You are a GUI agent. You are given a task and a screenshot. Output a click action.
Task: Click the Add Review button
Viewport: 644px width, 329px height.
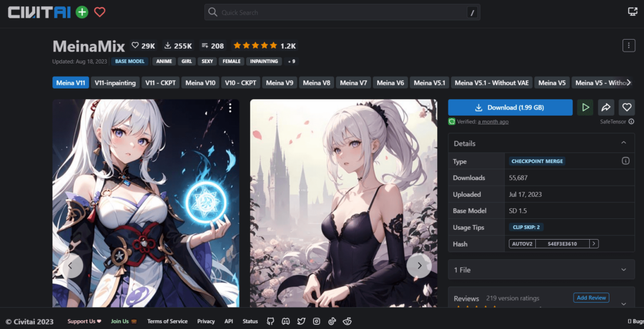click(x=591, y=298)
